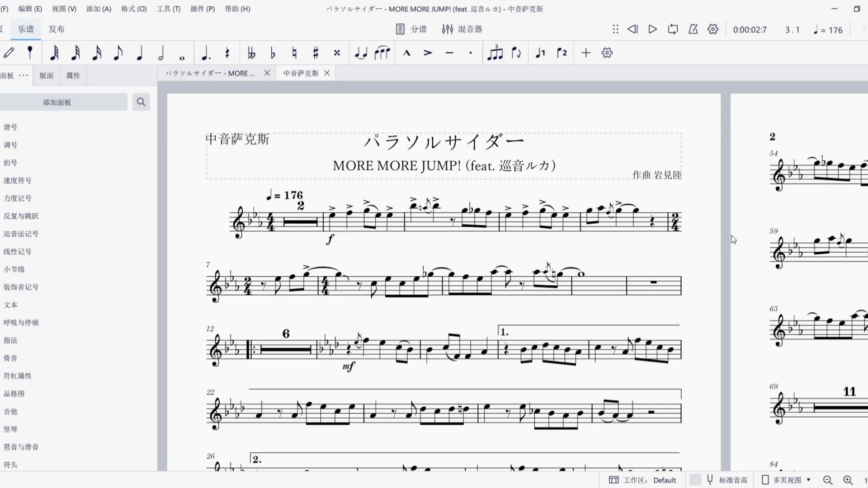Viewport: 868px width, 488px height.
Task: Open the 帮助 (H) menu
Action: point(237,9)
